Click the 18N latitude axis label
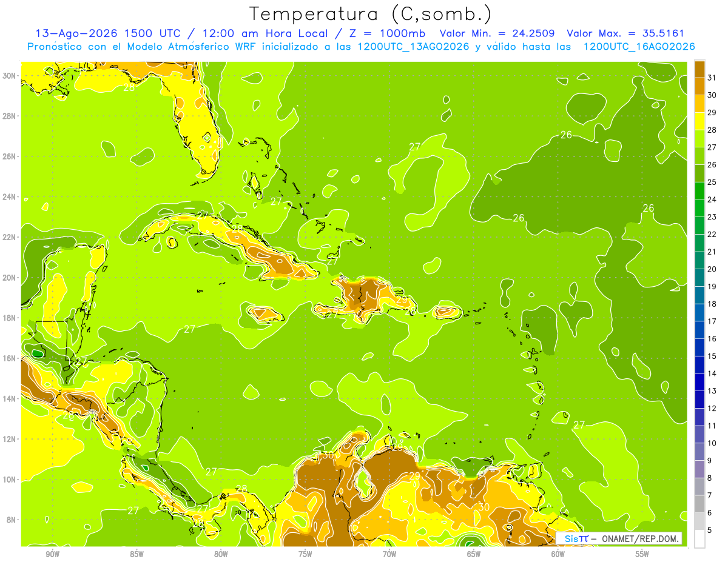 click(10, 318)
